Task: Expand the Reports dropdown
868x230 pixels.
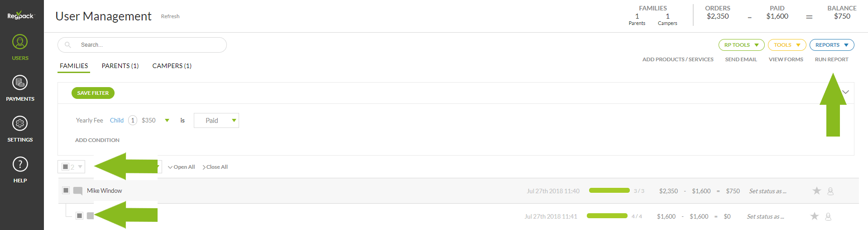Action: (832, 45)
